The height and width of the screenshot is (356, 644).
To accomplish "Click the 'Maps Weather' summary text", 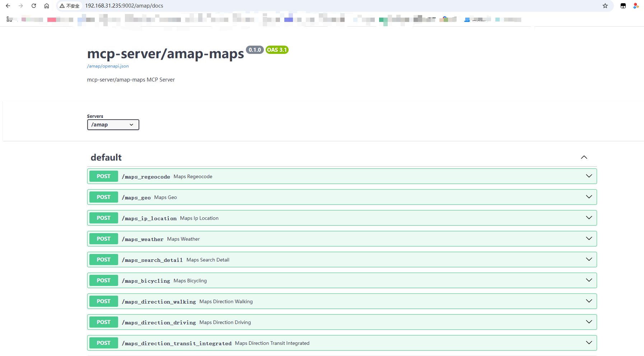I will (183, 239).
